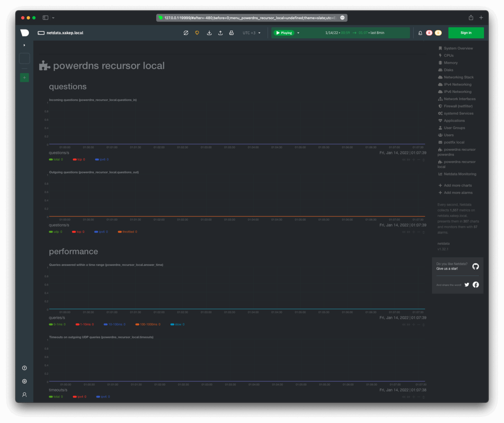
Task: Toggle tcp dimension in Incoming questions legend
Action: pyautogui.click(x=79, y=159)
